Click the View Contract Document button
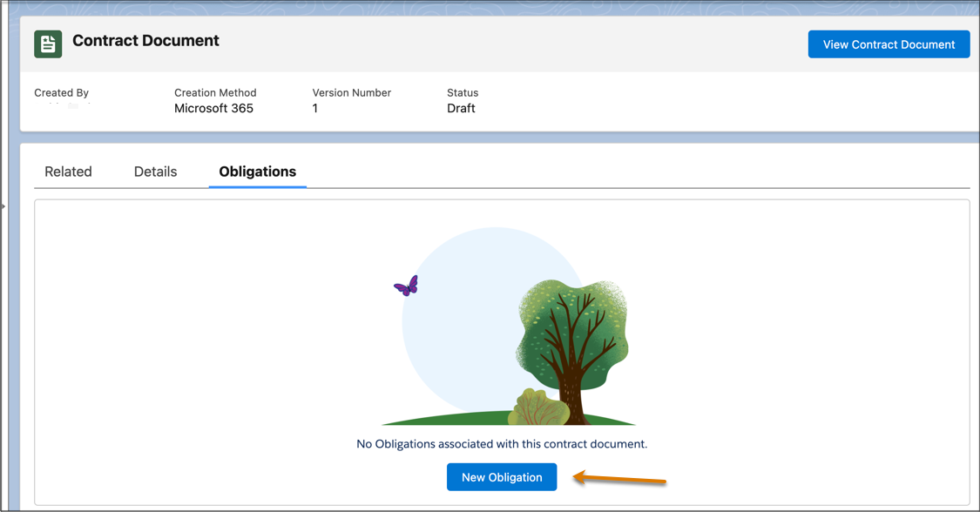The height and width of the screenshot is (512, 980). [x=889, y=44]
